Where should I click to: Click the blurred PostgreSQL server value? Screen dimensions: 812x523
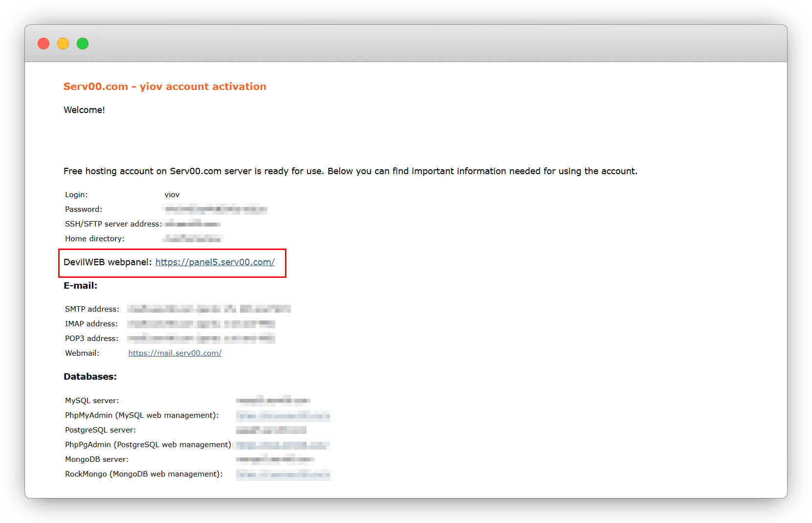[271, 430]
